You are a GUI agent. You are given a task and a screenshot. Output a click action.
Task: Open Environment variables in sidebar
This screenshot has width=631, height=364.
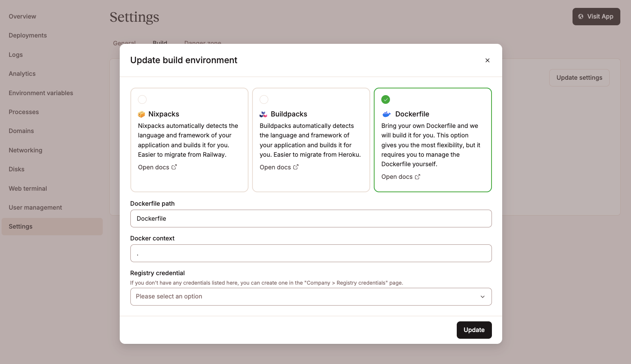click(41, 93)
